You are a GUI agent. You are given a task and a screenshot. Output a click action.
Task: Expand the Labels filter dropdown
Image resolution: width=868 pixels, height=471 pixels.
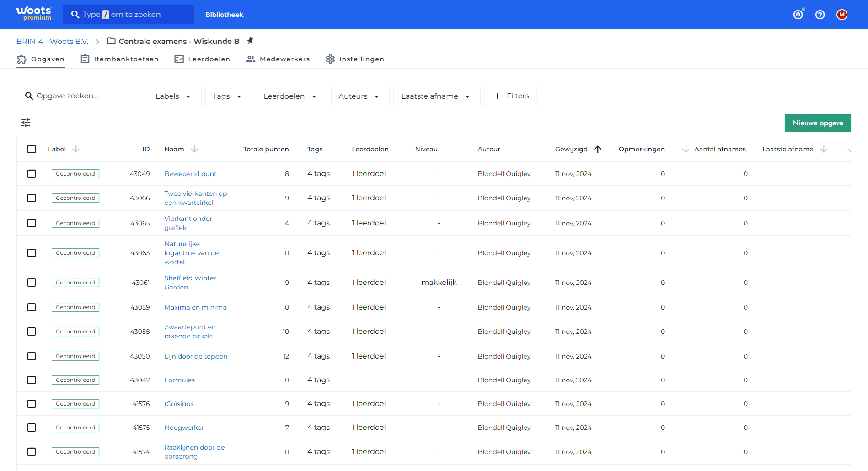coord(174,96)
